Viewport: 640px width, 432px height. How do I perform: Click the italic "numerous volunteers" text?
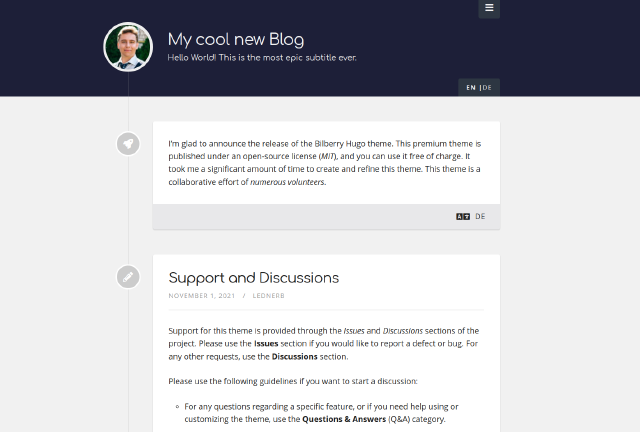[x=288, y=182]
